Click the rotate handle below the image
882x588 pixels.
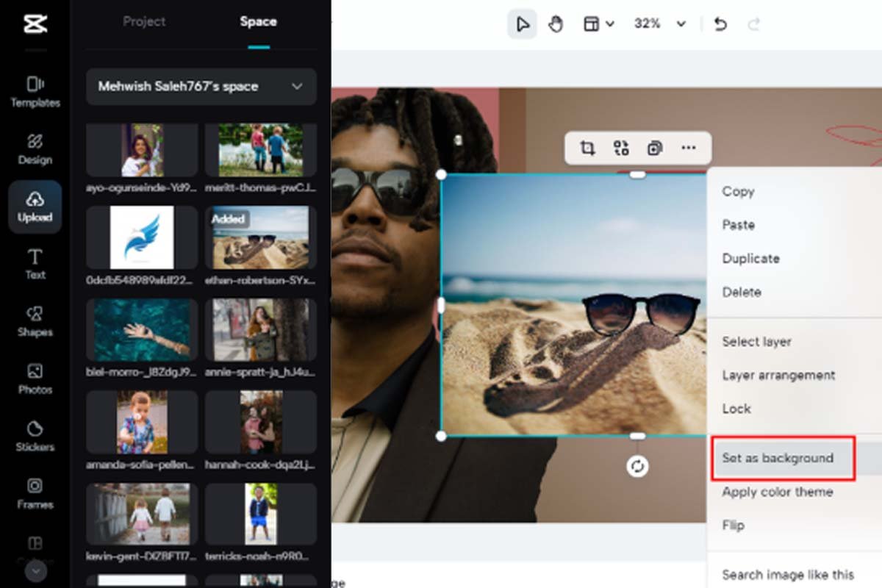637,466
